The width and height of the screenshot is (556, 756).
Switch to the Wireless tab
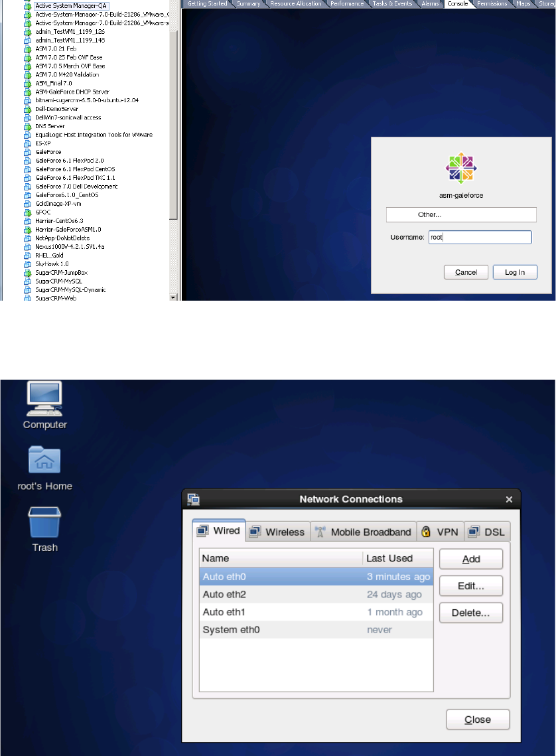pyautogui.click(x=278, y=532)
